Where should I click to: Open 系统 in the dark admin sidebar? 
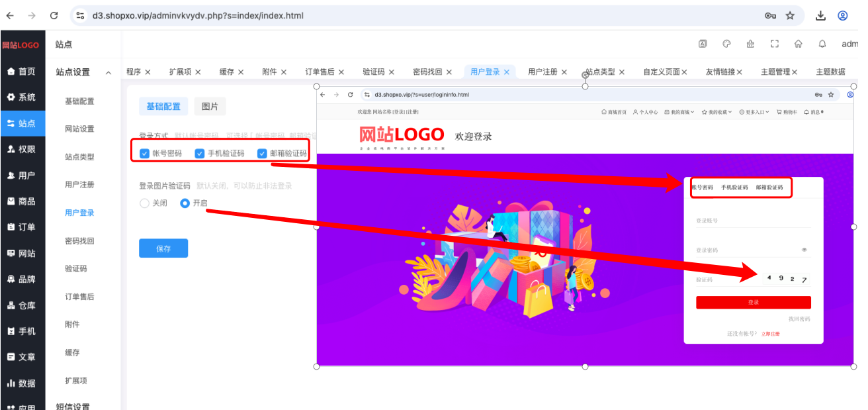pos(22,97)
